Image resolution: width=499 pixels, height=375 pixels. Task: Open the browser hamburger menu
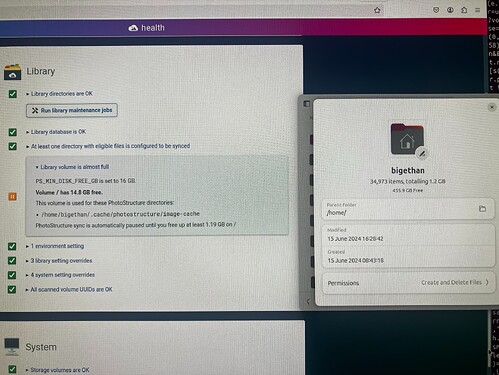point(478,10)
